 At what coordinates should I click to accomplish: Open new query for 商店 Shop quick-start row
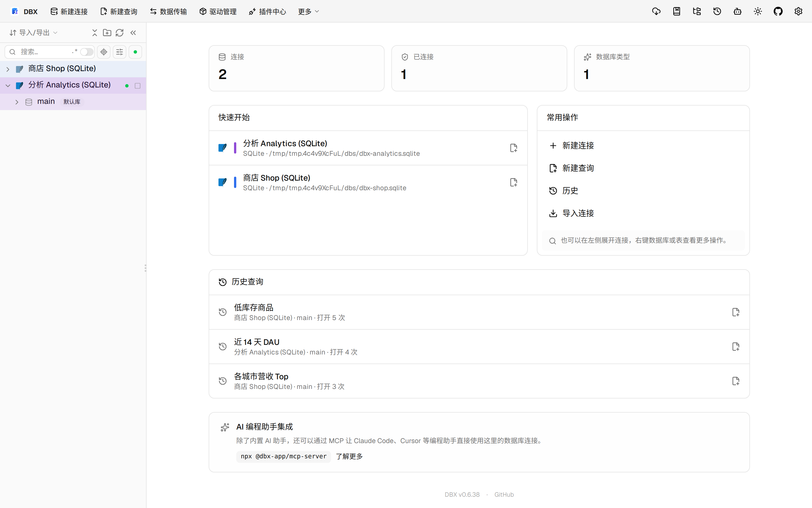(x=513, y=182)
